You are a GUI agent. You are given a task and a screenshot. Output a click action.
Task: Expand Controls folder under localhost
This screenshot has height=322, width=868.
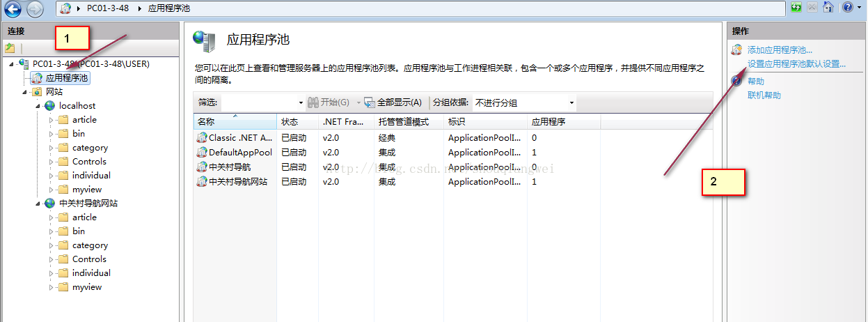pos(51,162)
